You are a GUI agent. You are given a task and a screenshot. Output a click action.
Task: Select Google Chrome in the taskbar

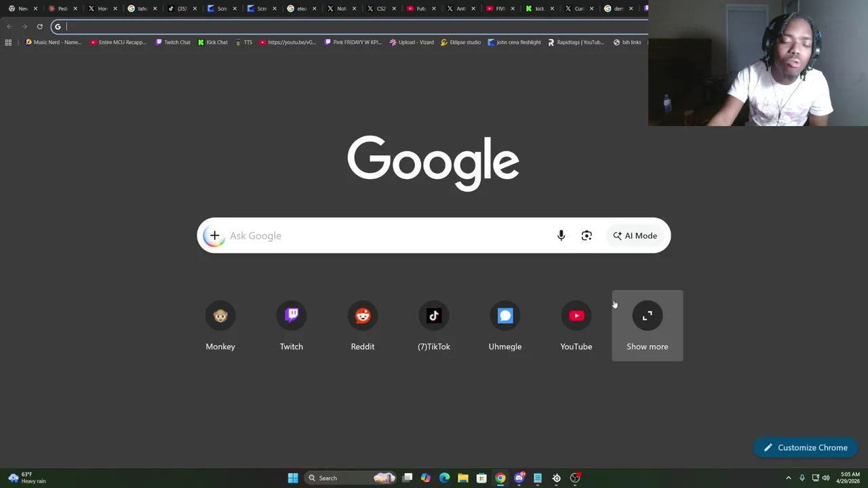[x=500, y=478]
